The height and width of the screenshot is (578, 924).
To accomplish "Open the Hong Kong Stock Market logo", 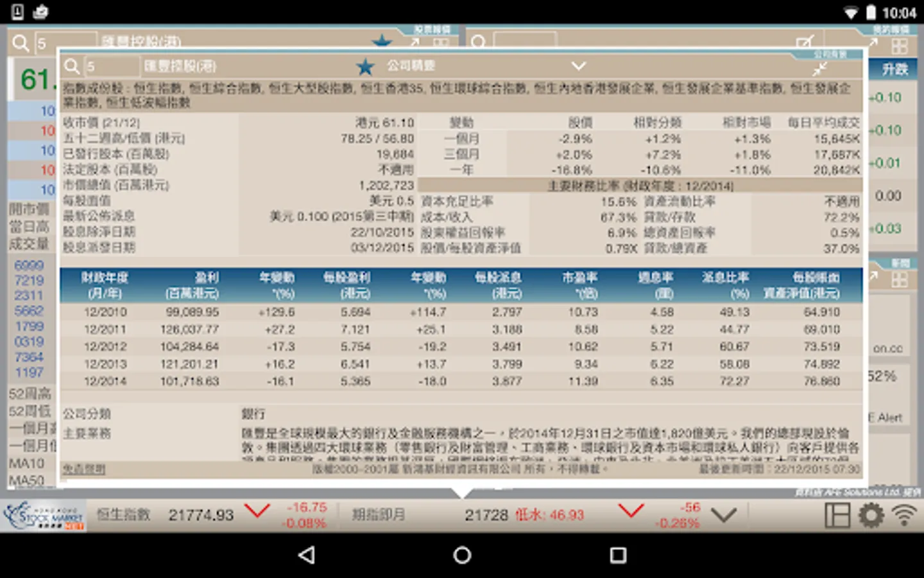I will [44, 516].
